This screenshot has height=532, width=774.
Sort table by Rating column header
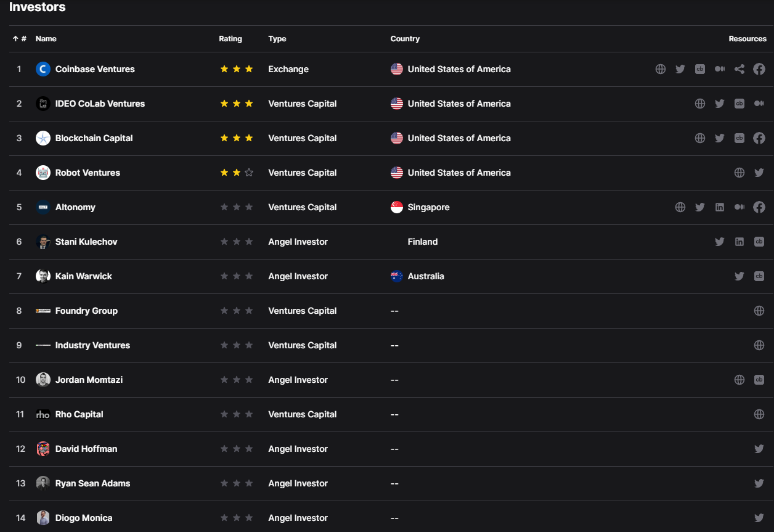[230, 39]
